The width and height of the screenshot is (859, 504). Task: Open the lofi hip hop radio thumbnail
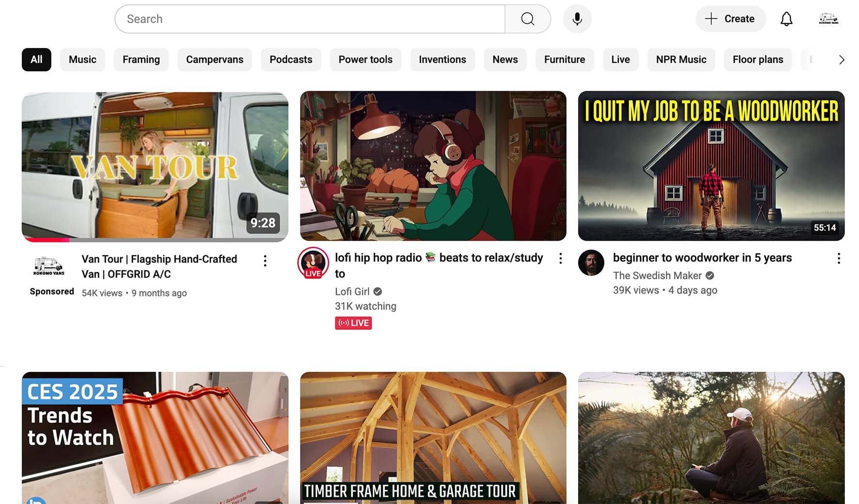pyautogui.click(x=433, y=166)
